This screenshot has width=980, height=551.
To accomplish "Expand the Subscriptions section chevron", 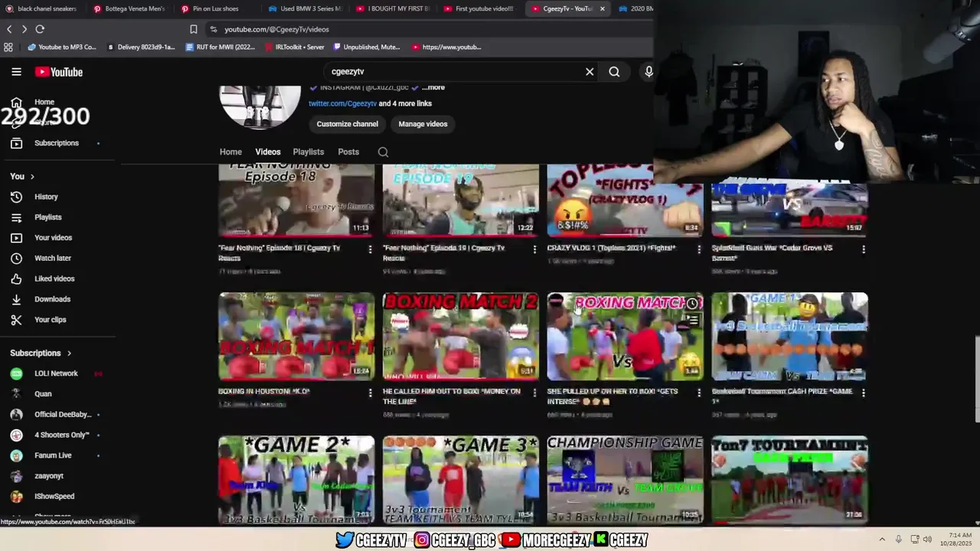I will click(x=69, y=354).
